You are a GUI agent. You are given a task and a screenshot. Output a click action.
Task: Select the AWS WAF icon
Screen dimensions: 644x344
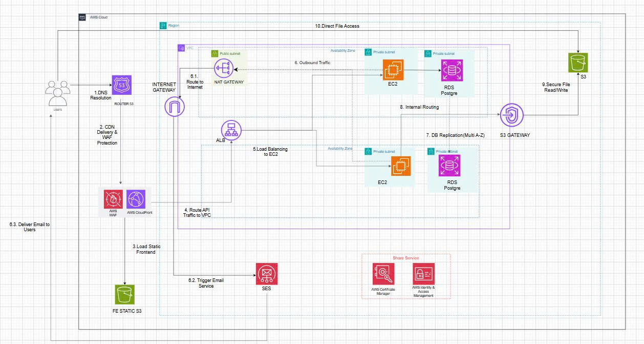click(113, 200)
